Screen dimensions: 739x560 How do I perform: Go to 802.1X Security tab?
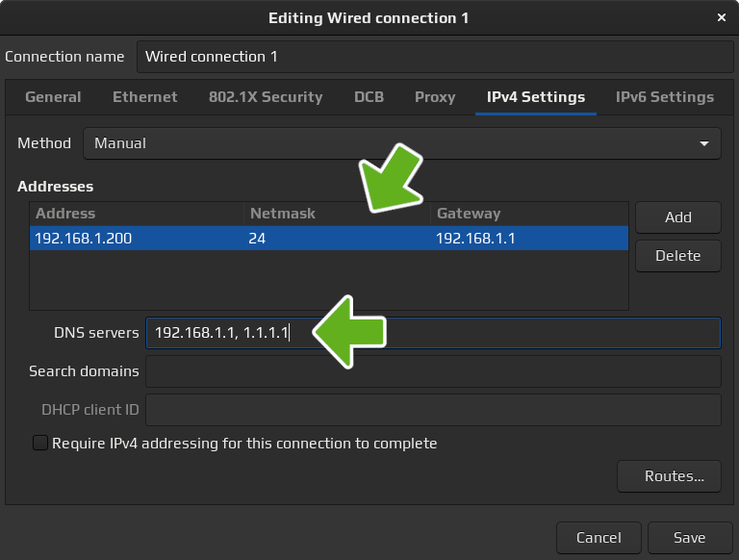266,97
